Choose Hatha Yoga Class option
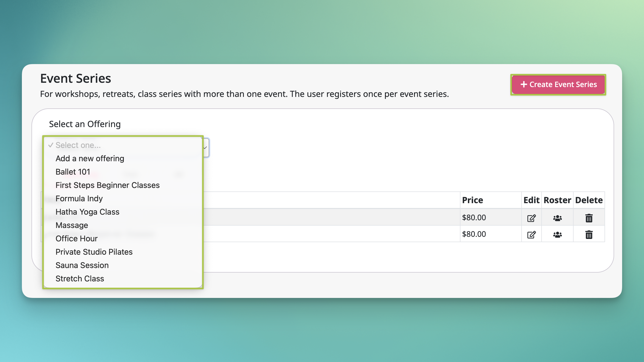Image resolution: width=644 pixels, height=362 pixels. pyautogui.click(x=123, y=212)
